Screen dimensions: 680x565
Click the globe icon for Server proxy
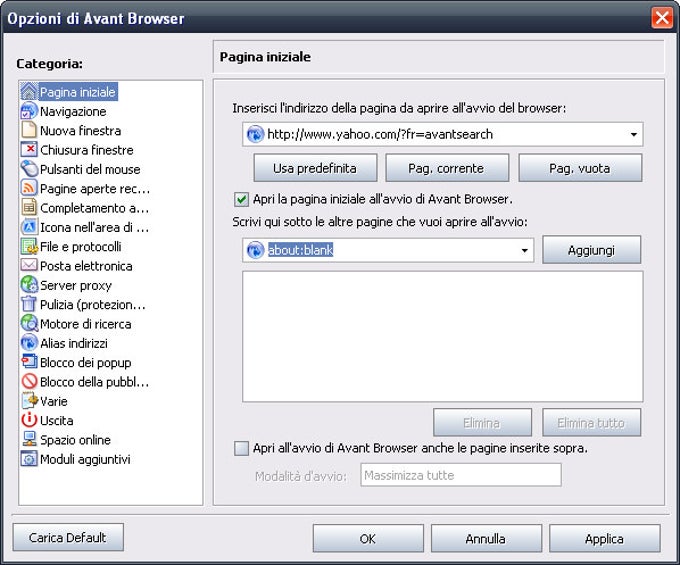(x=29, y=285)
